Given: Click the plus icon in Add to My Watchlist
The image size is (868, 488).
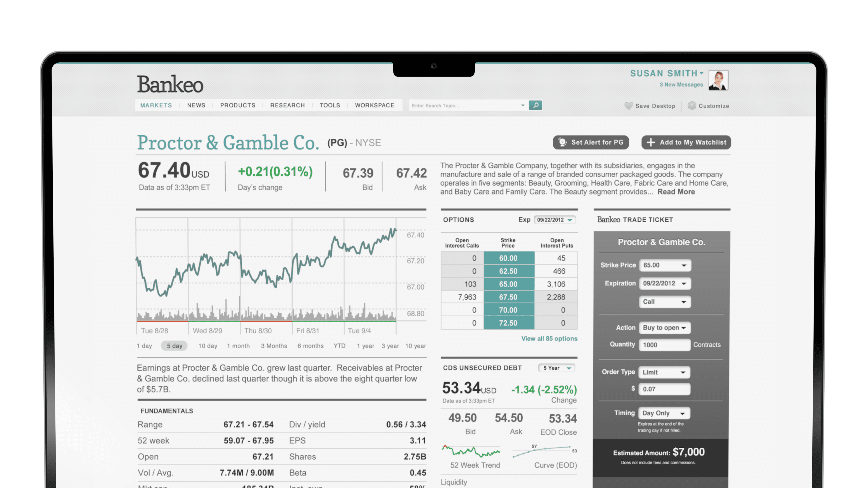Looking at the screenshot, I should pos(651,142).
